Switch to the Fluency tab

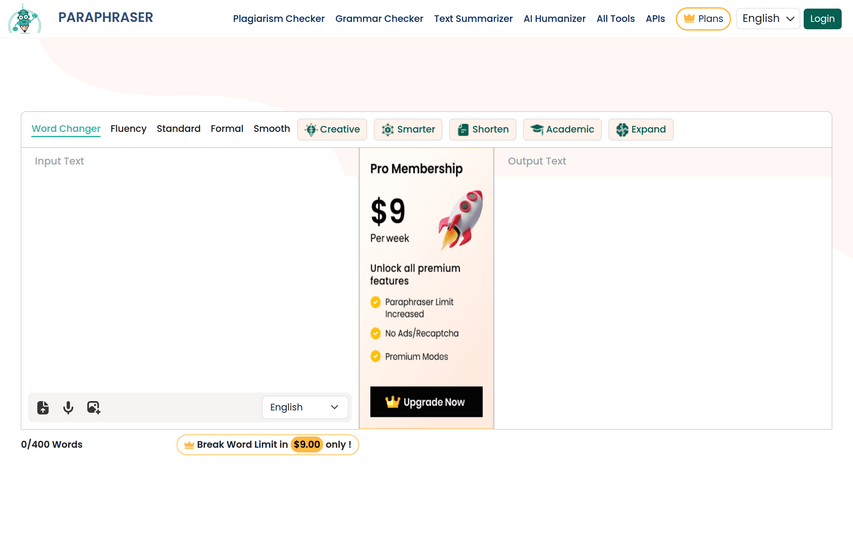click(128, 129)
